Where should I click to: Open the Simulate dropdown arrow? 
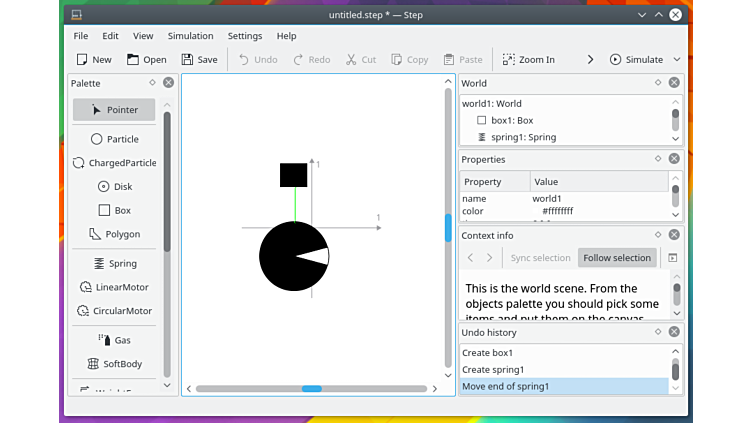coord(677,60)
